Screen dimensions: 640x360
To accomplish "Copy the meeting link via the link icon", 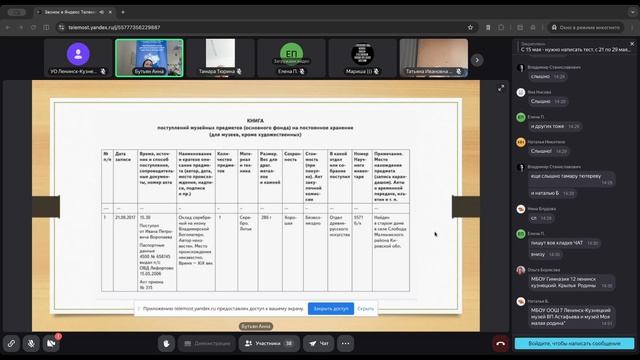I will click(11, 344).
